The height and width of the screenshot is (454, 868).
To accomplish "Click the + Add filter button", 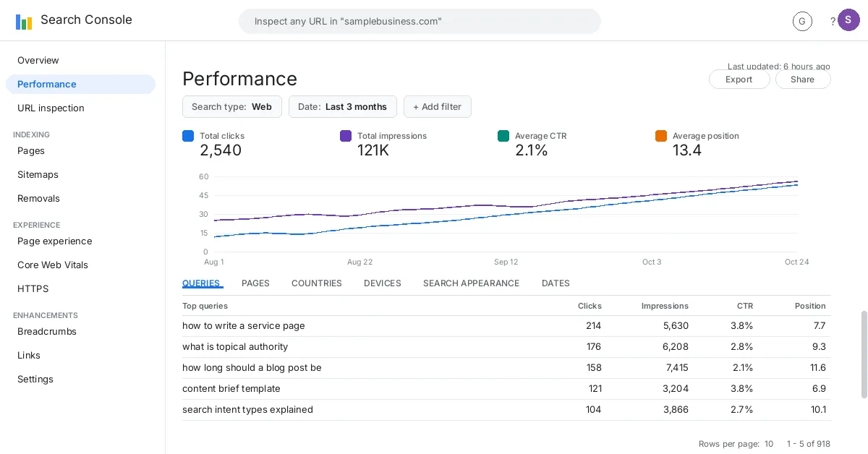I will [x=438, y=106].
